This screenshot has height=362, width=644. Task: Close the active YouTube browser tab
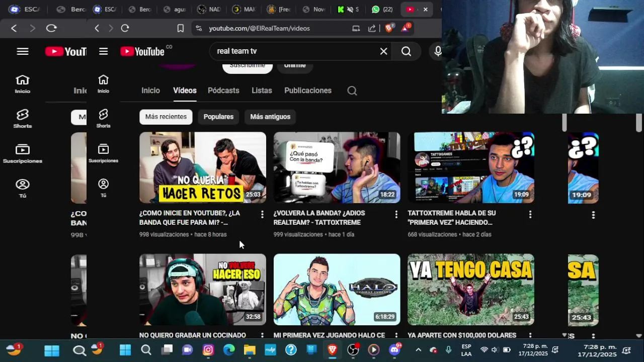click(426, 10)
